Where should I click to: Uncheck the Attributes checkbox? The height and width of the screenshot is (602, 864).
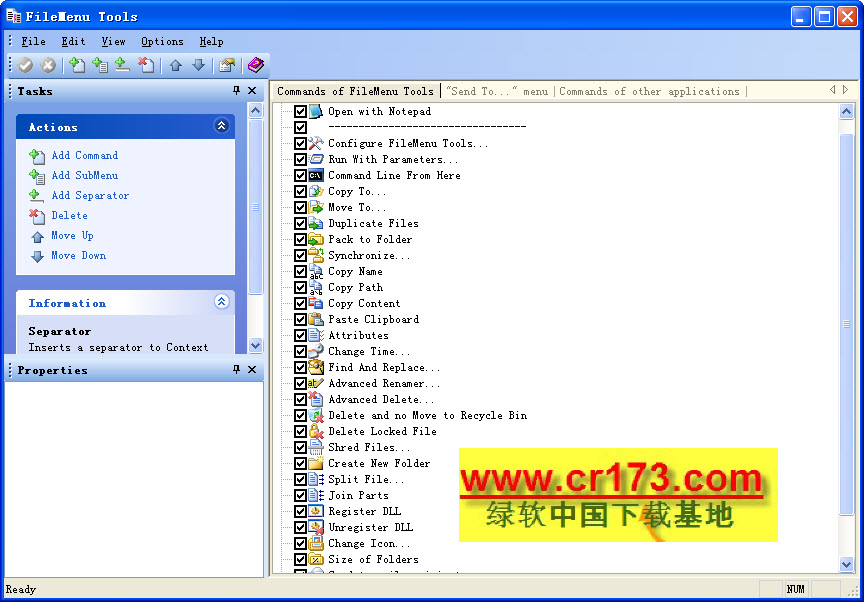[x=300, y=335]
